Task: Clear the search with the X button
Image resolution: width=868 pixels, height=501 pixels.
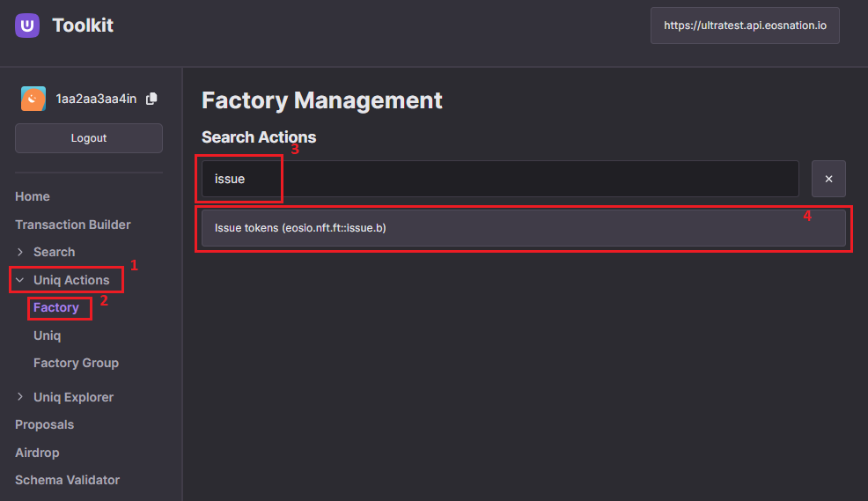Action: click(828, 179)
